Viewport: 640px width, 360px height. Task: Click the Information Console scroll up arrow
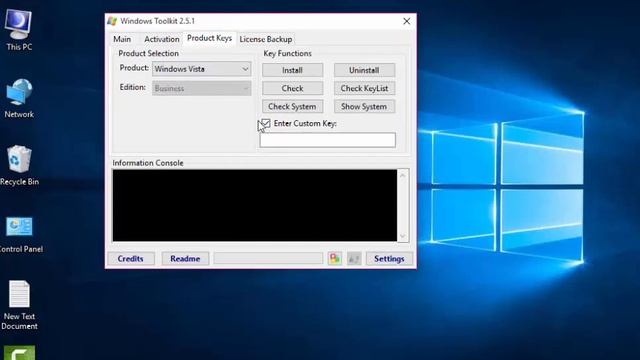402,176
